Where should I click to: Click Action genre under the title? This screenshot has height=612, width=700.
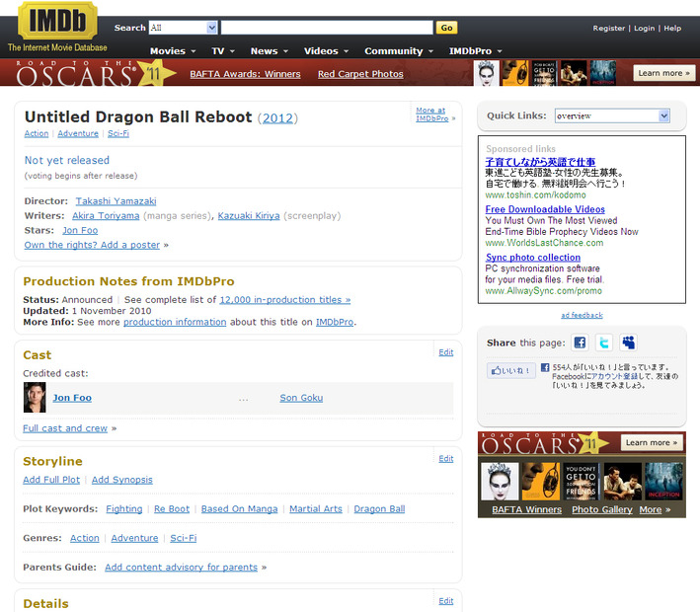37,133
